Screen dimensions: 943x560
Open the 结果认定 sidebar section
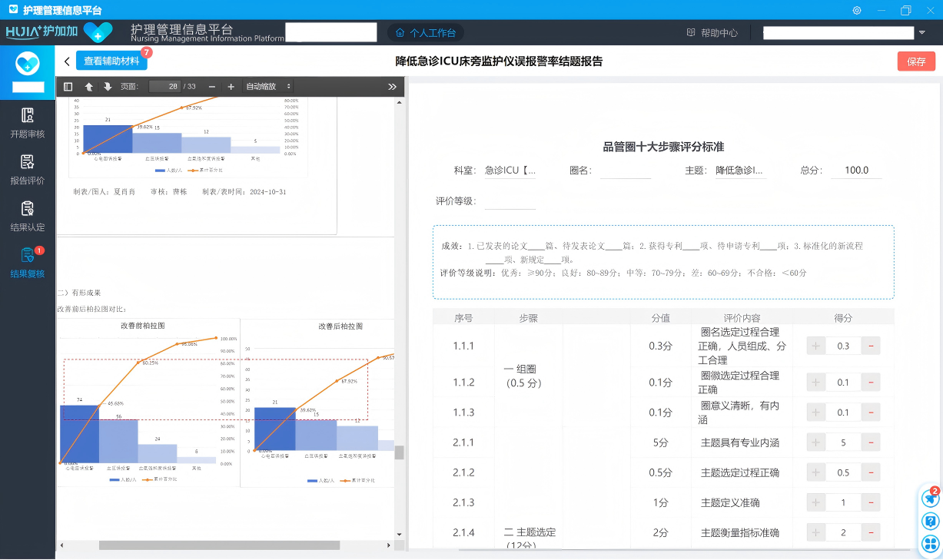coord(28,217)
